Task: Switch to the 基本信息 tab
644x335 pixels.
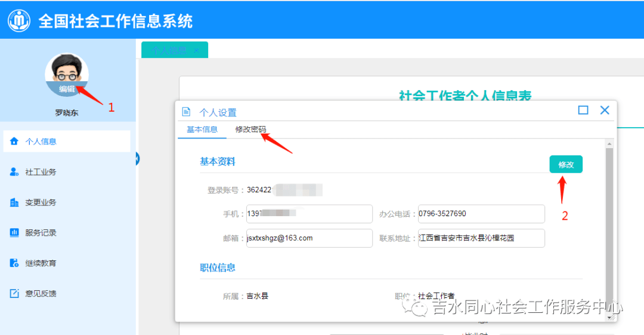Action: (202, 130)
